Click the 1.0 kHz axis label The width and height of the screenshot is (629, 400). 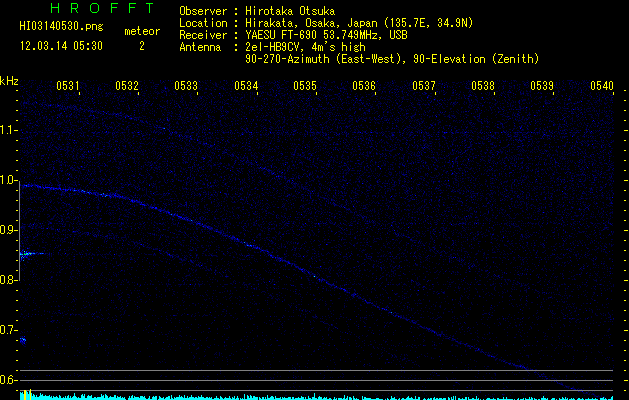point(9,180)
